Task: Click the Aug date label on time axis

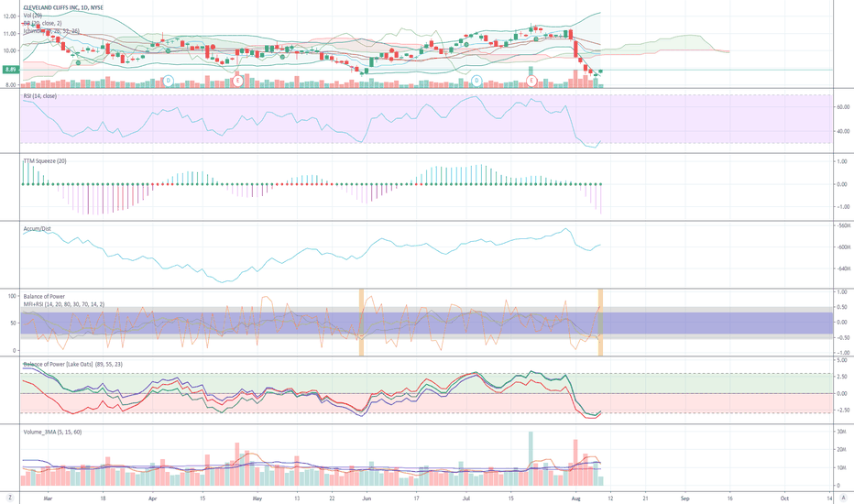Action: 575,498
